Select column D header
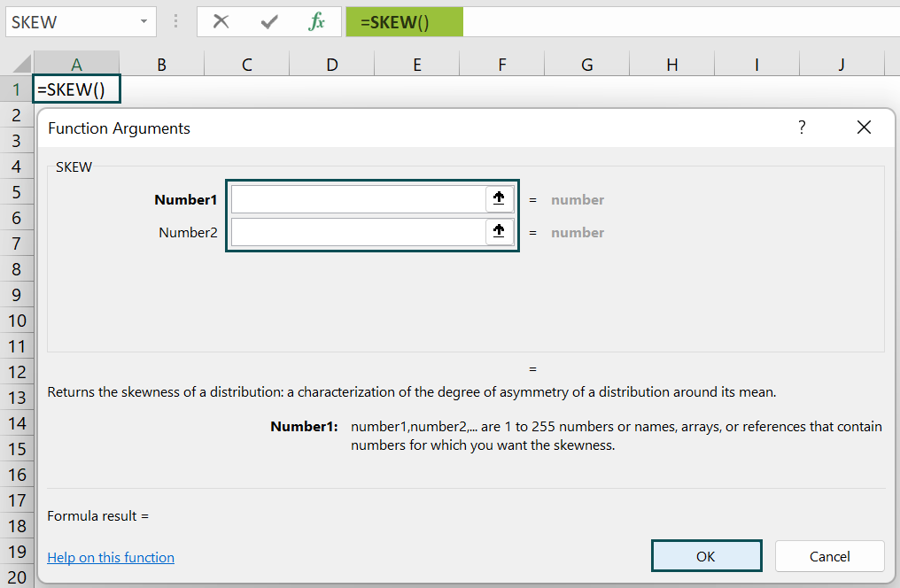 pos(332,65)
